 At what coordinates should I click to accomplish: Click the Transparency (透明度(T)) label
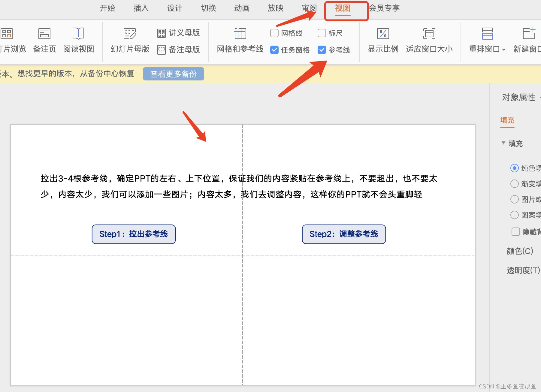(x=524, y=270)
